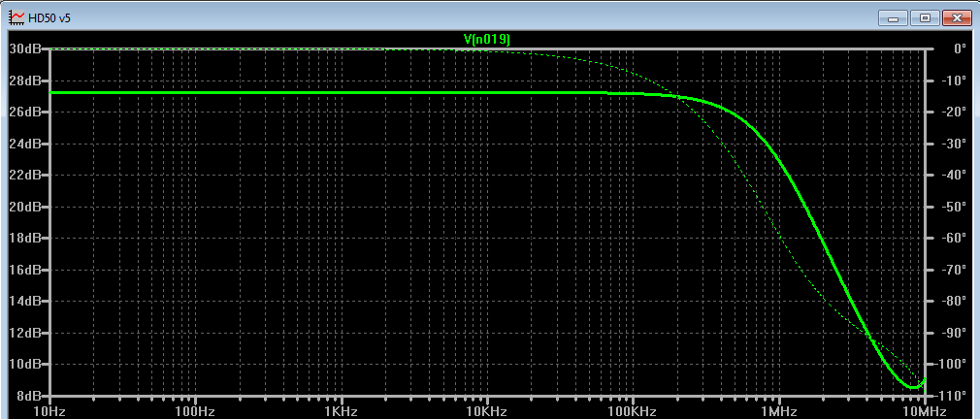The width and height of the screenshot is (980, 419).
Task: Click the -50° phase axis label
Action: pos(952,207)
